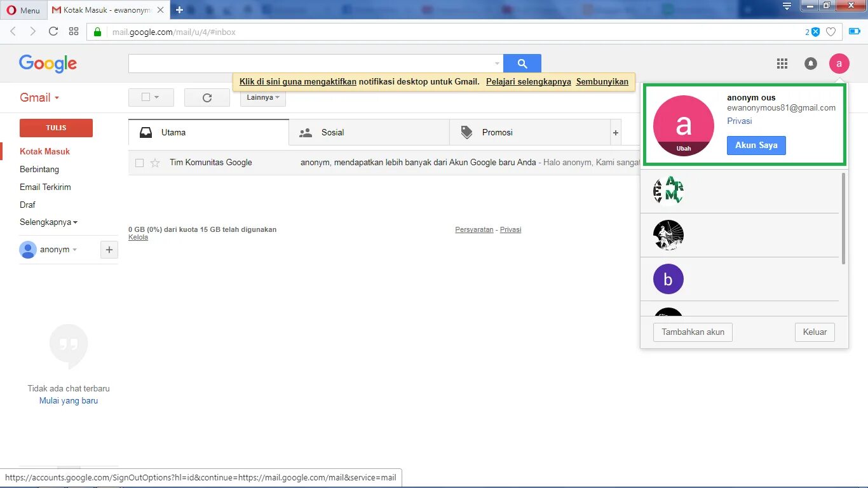This screenshot has height=488, width=868.
Task: Focus the address bar URL field
Action: pos(445,32)
